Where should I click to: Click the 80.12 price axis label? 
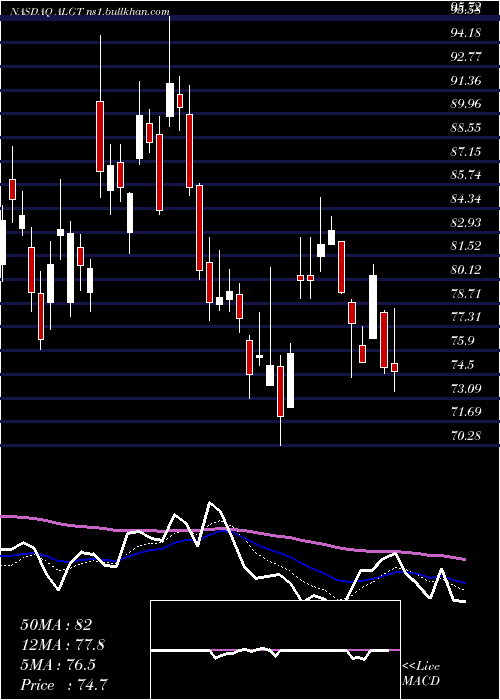pyautogui.click(x=466, y=270)
